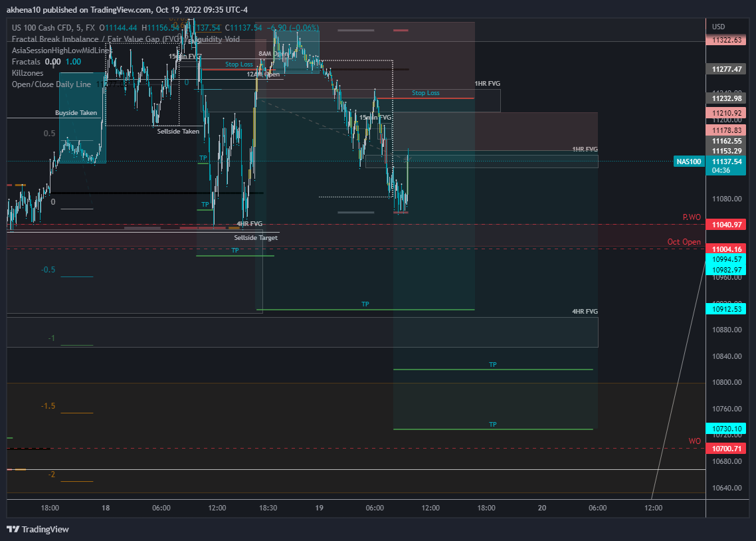Click the Fractals indicator label
Image resolution: width=756 pixels, height=541 pixels.
click(26, 62)
